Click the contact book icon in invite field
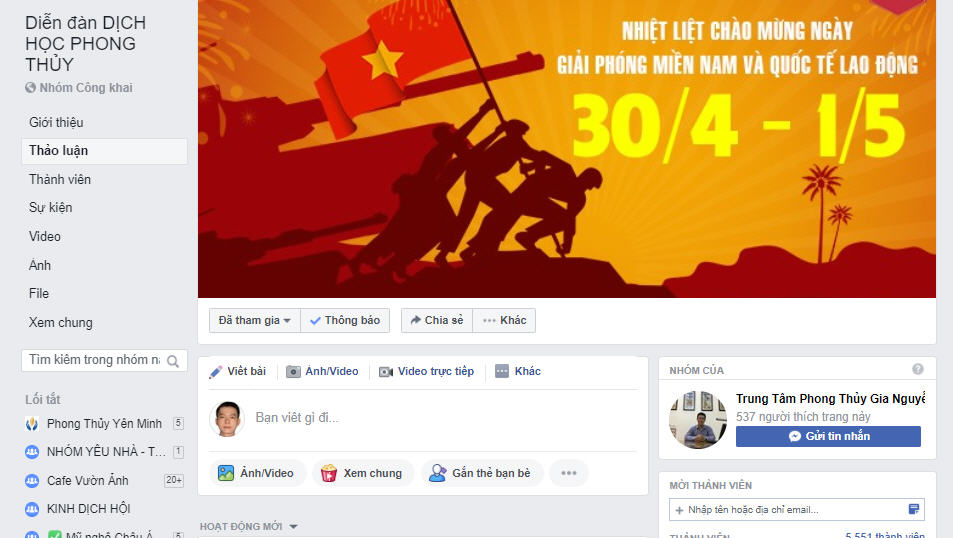The height and width of the screenshot is (538, 953). click(x=913, y=509)
